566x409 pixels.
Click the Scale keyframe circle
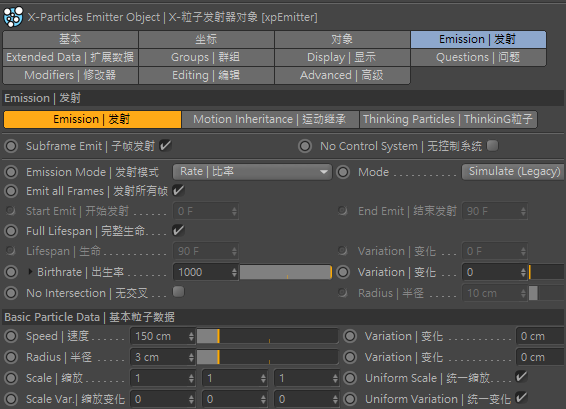11,378
